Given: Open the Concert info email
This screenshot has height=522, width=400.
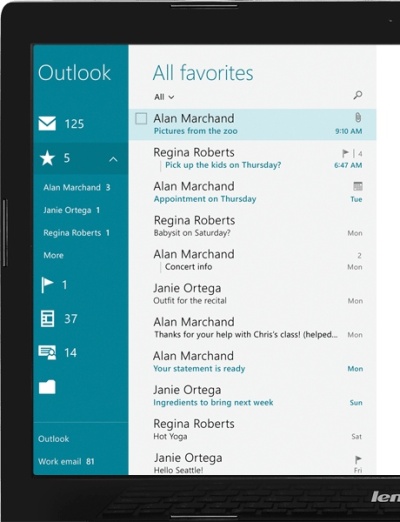Looking at the screenshot, I should tap(252, 260).
